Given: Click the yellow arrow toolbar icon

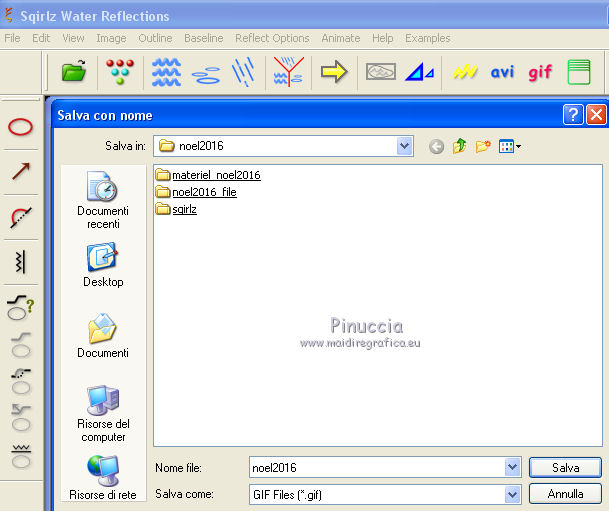Looking at the screenshot, I should coord(334,71).
